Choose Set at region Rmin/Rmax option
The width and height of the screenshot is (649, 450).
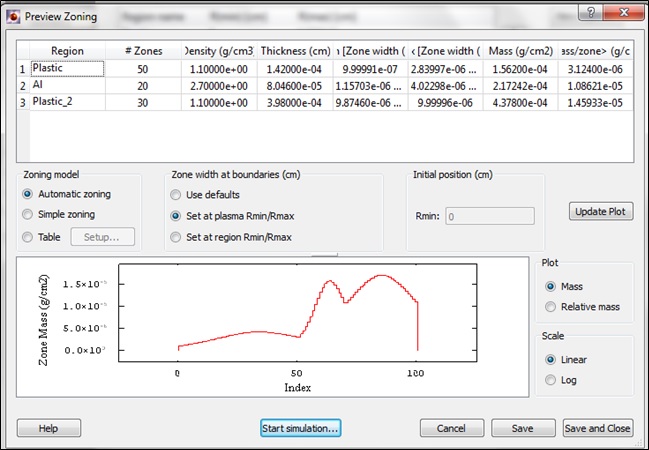click(177, 237)
